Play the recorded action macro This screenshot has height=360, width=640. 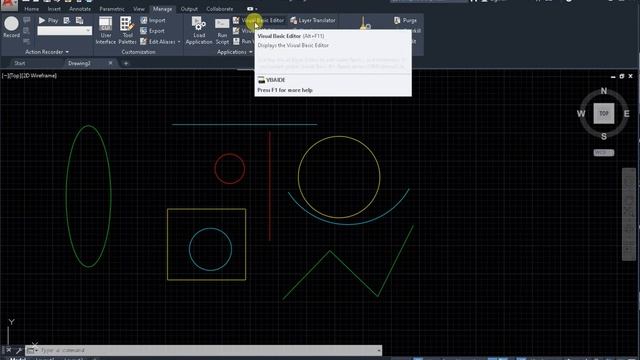coord(48,20)
